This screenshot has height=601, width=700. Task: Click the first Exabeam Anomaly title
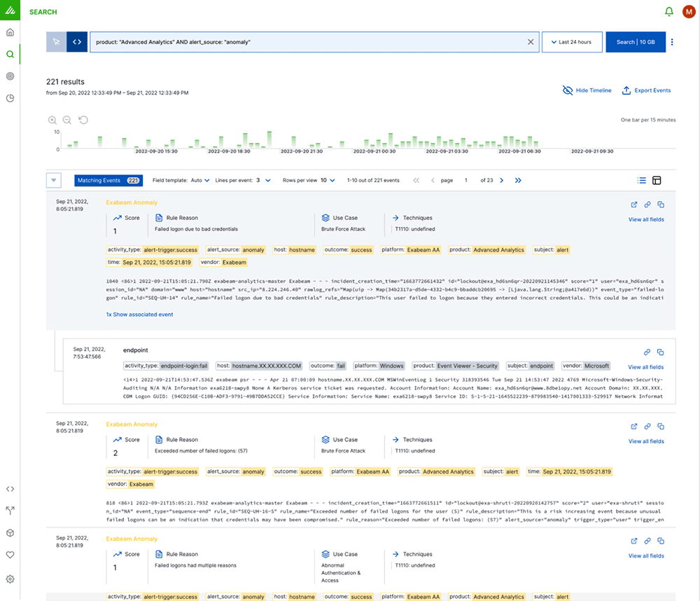coord(132,202)
